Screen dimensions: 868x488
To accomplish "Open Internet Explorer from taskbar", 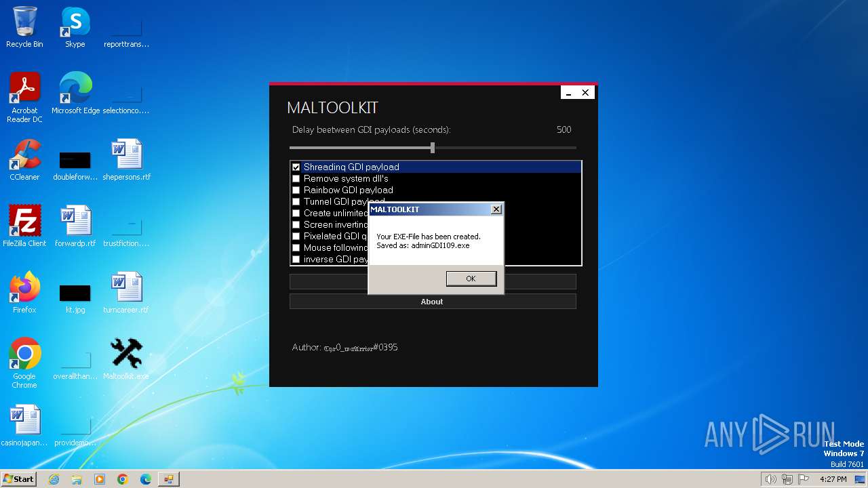I will click(x=54, y=479).
